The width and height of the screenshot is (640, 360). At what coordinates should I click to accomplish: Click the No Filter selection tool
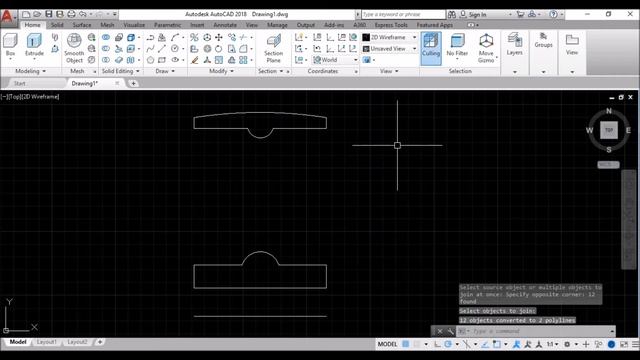point(457,46)
